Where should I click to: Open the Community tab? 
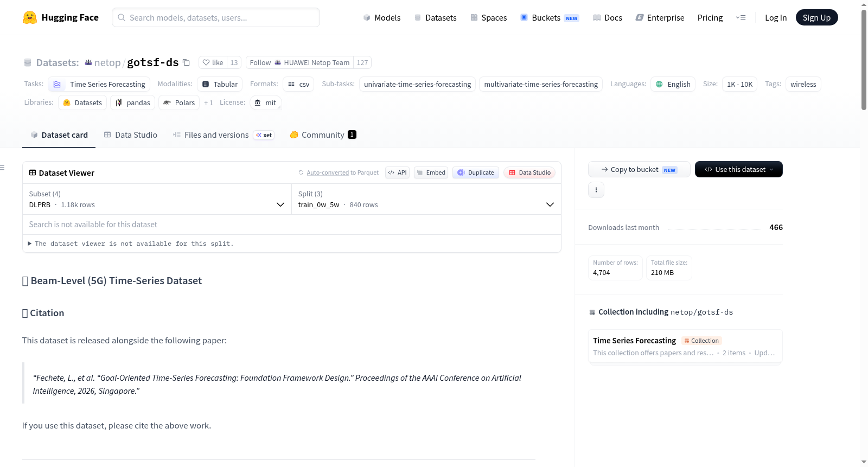[323, 135]
